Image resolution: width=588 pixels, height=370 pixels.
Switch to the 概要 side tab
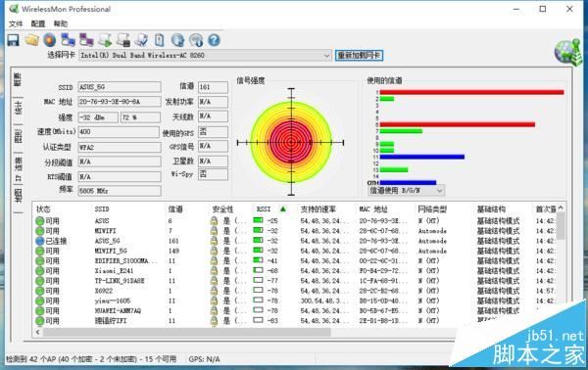pyautogui.click(x=18, y=79)
